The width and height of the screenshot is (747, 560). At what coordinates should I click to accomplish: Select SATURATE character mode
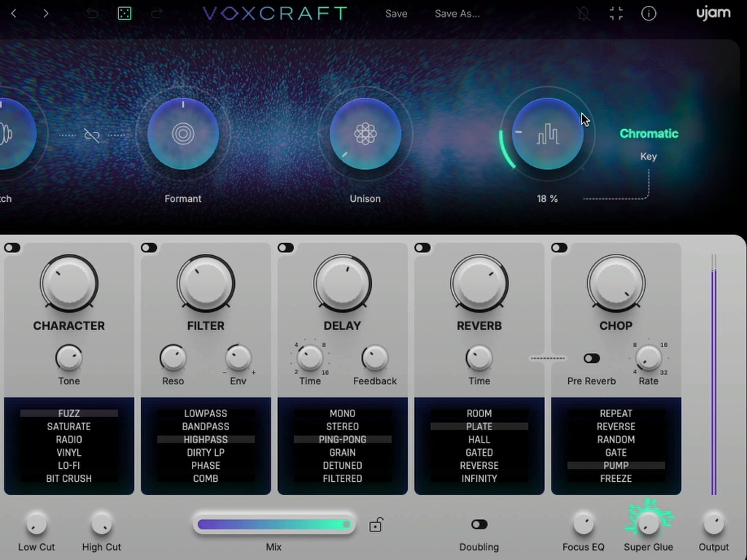tap(69, 427)
